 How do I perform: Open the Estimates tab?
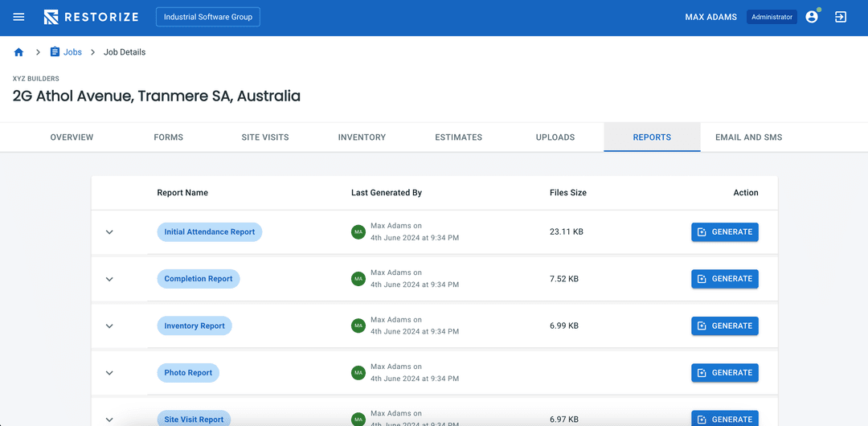pos(458,137)
